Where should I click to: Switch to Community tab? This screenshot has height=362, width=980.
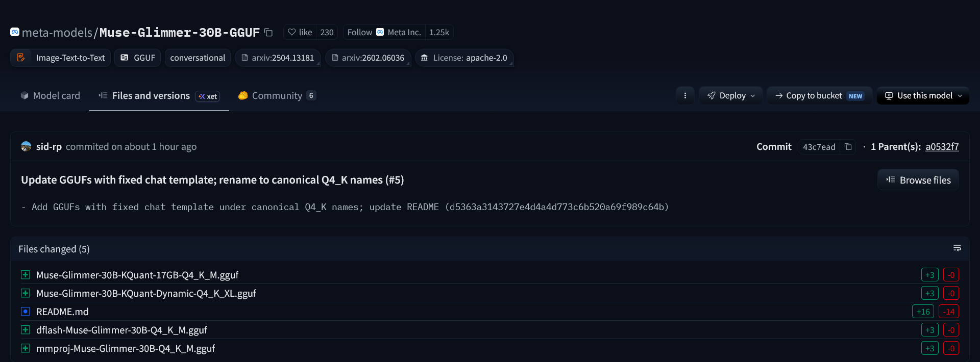277,95
